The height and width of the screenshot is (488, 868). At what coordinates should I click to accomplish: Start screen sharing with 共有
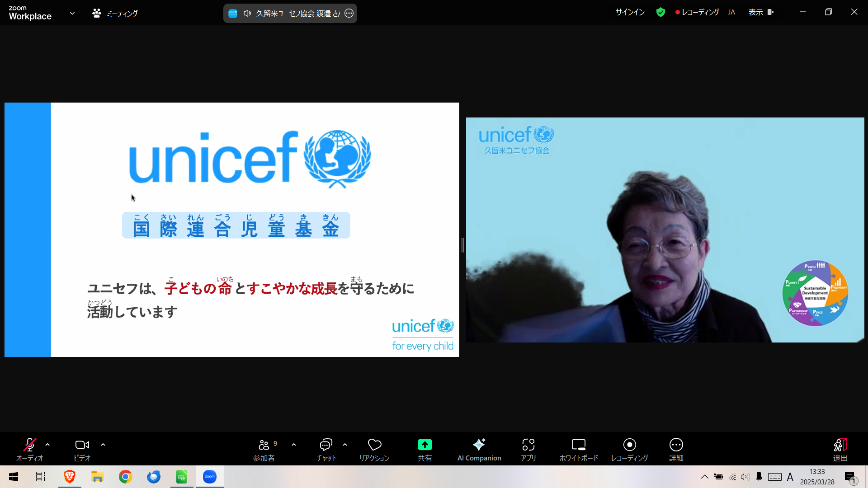[425, 450]
